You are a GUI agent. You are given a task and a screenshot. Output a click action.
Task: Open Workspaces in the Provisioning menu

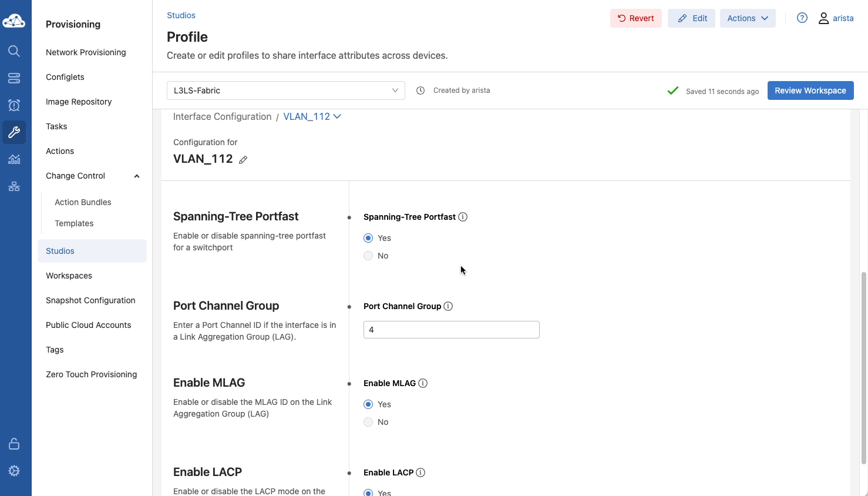tap(69, 276)
